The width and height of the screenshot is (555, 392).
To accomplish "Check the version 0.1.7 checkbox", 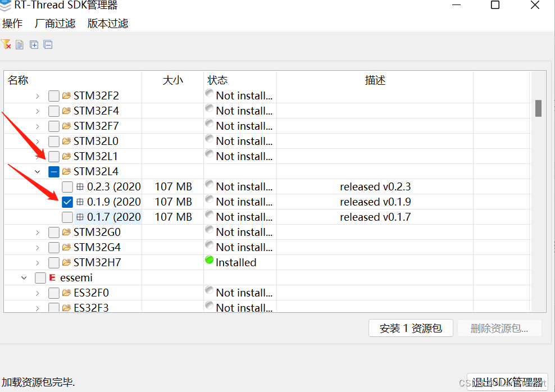I will click(x=67, y=217).
